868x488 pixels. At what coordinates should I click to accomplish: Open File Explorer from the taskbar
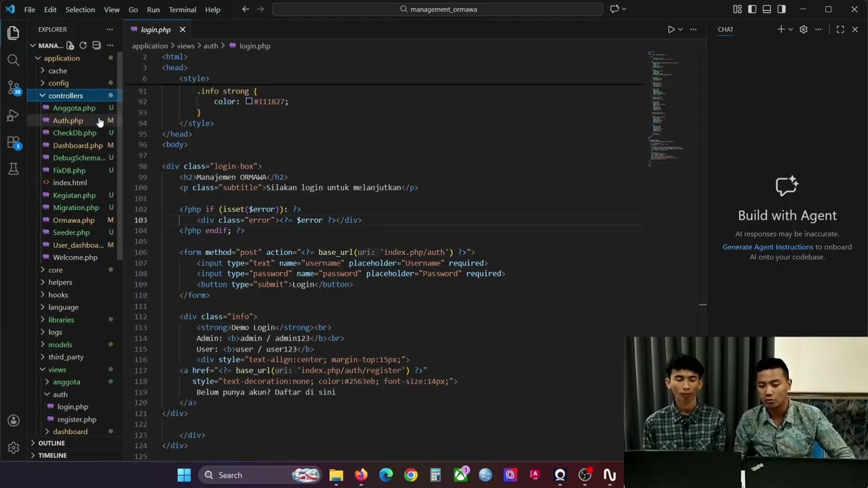click(x=336, y=475)
